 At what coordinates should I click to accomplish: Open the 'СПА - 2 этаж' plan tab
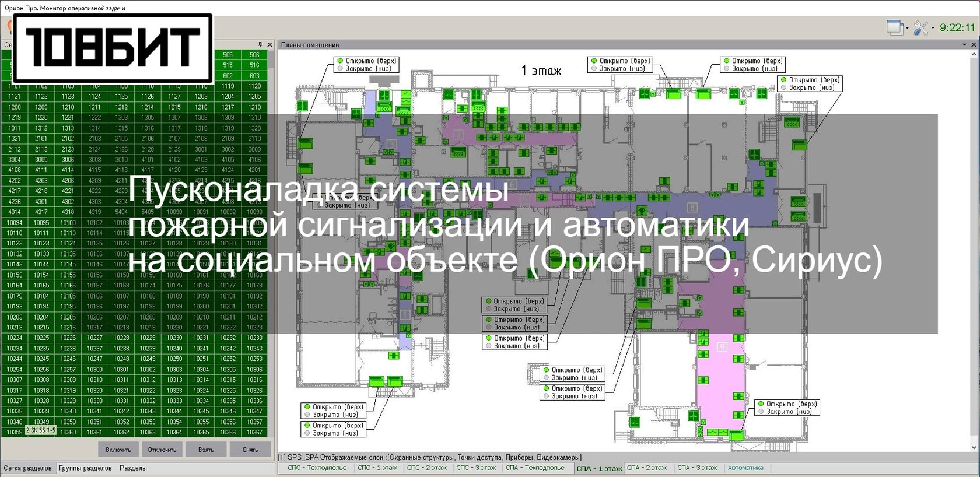(x=646, y=468)
